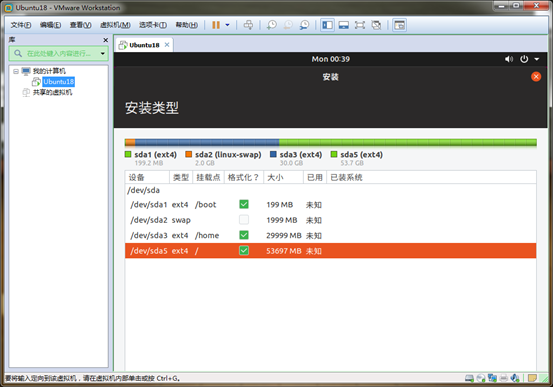Open the power options arrow next to pause
The image size is (553, 387).
pos(227,25)
